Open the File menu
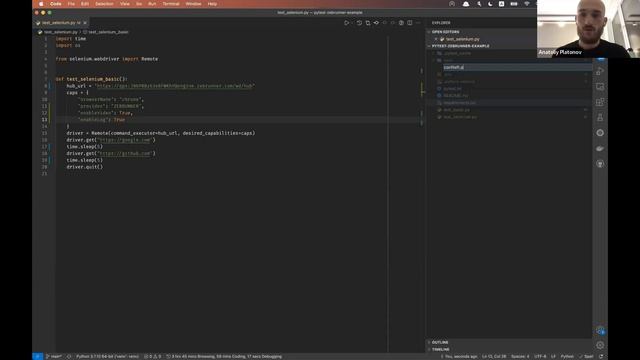Image resolution: width=640 pixels, height=360 pixels. pos(71,4)
